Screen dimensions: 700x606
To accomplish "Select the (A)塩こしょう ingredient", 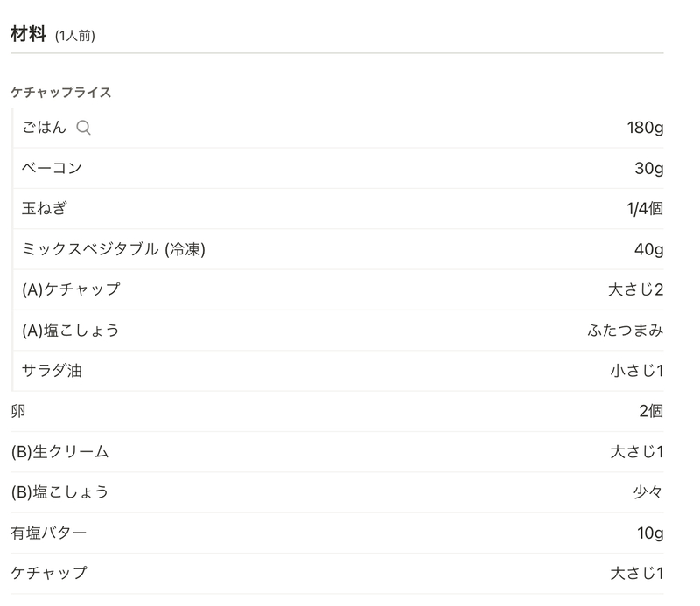I will coord(71,331).
